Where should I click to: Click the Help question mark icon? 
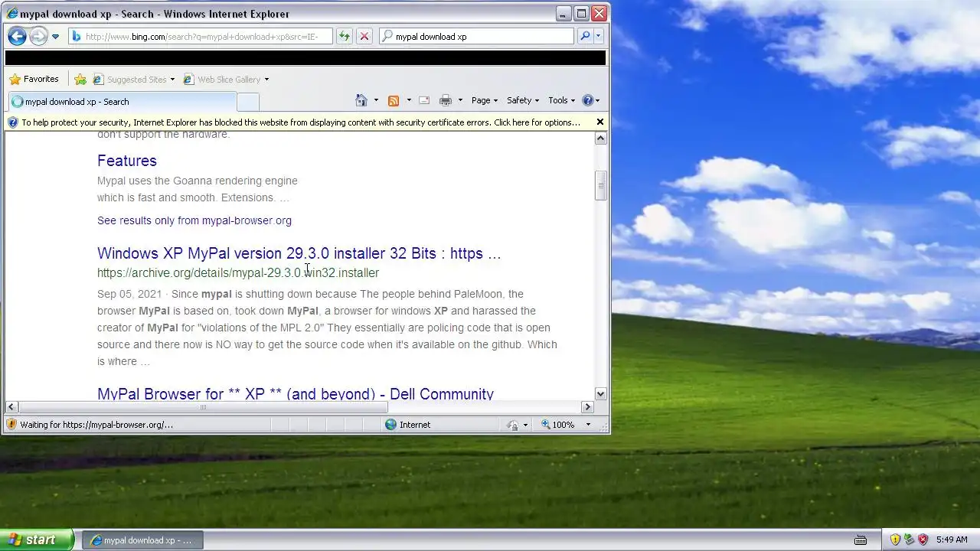(x=588, y=100)
